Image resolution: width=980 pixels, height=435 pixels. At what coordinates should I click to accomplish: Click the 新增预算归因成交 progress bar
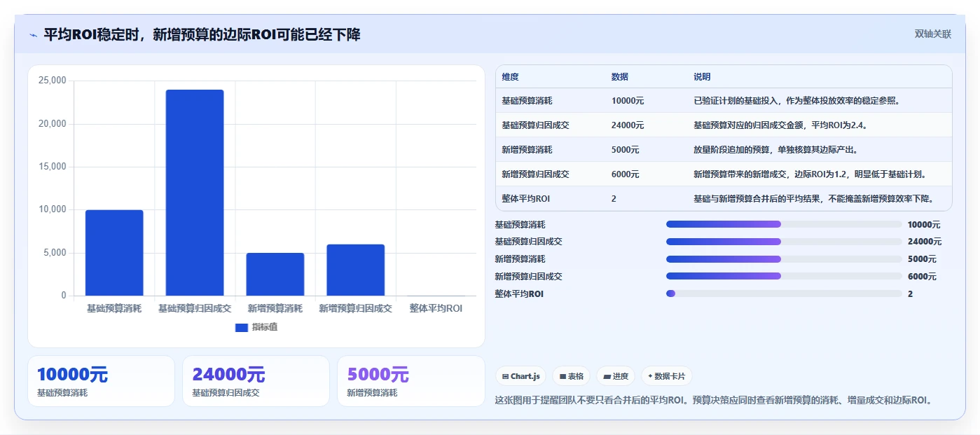784,277
